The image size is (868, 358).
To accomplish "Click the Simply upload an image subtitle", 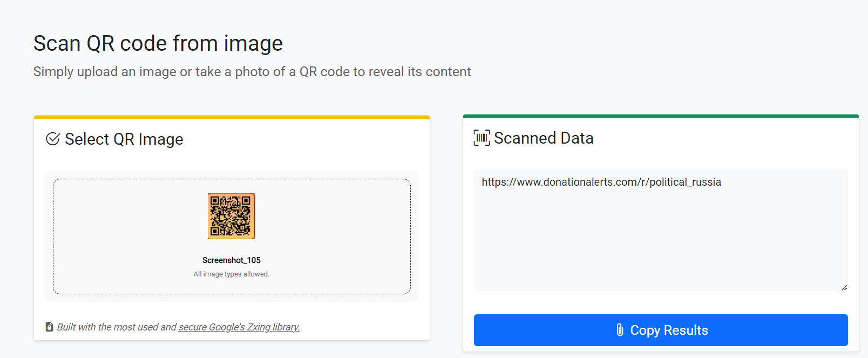I will 252,72.
